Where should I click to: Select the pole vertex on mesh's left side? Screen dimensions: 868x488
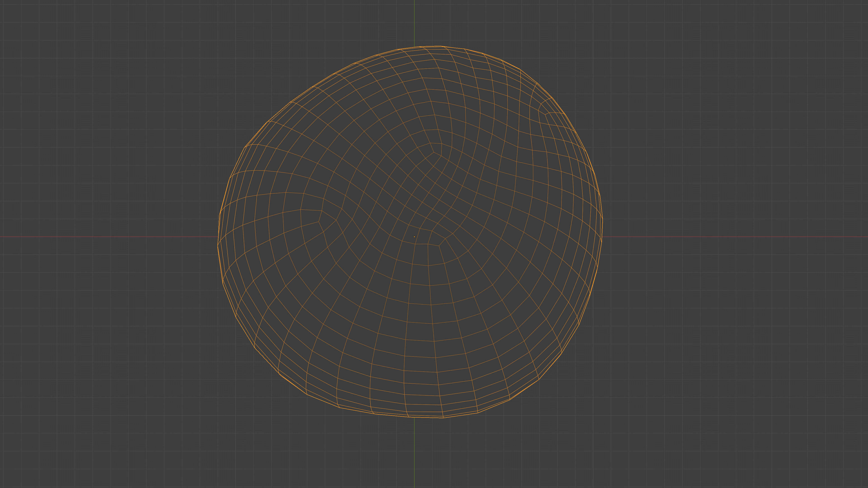point(319,222)
